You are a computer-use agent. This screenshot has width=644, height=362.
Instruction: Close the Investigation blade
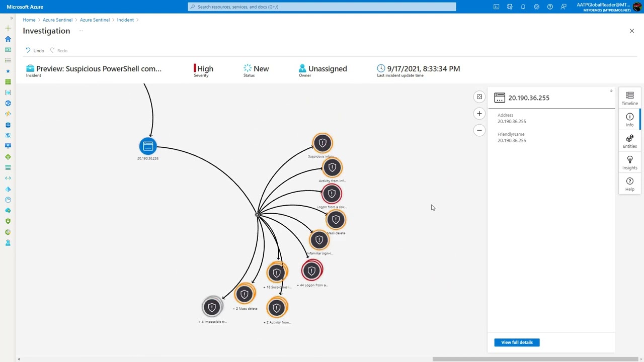632,31
